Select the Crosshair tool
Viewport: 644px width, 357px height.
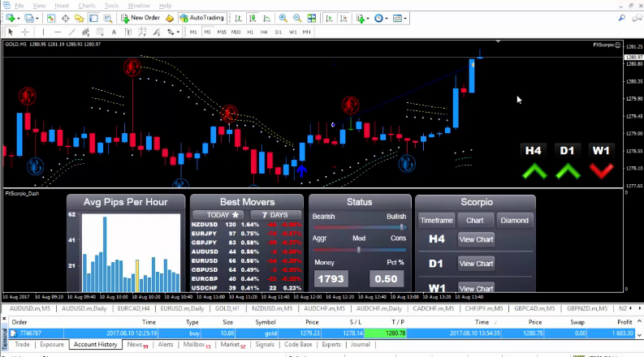pos(25,32)
